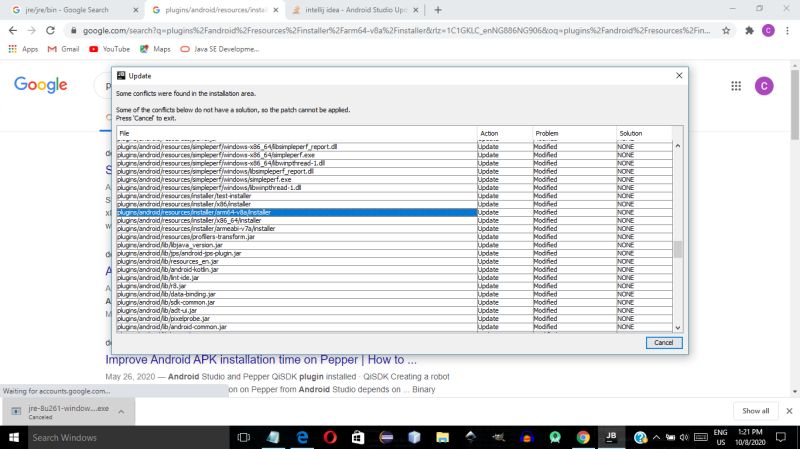Switch to intellij idea Android Studio tab
The image size is (800, 449).
click(x=356, y=10)
